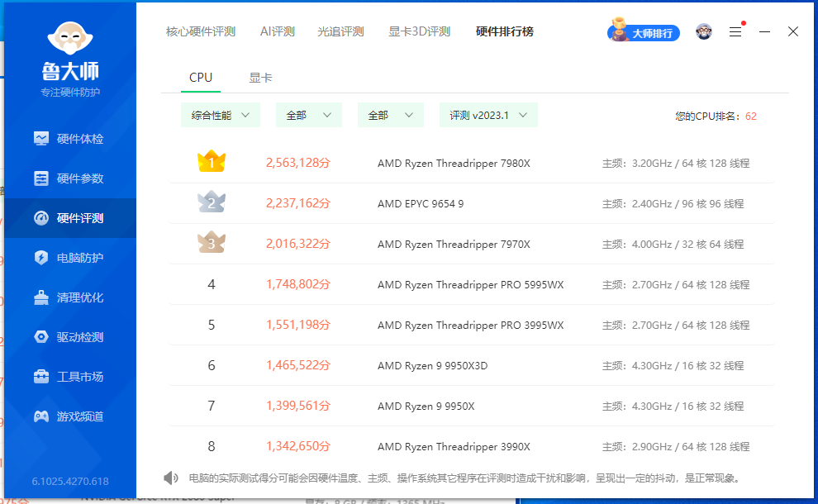
Task: Click score 1,748,802分
Action: click(298, 284)
